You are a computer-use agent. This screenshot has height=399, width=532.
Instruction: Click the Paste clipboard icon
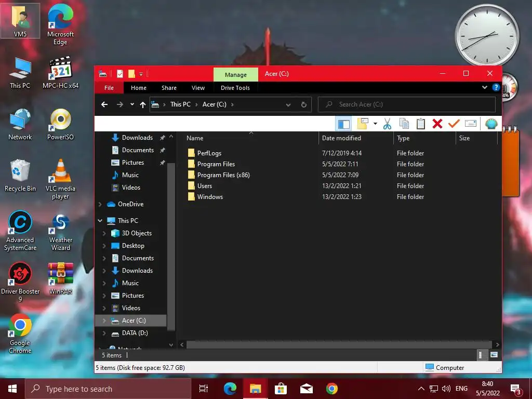pyautogui.click(x=421, y=124)
